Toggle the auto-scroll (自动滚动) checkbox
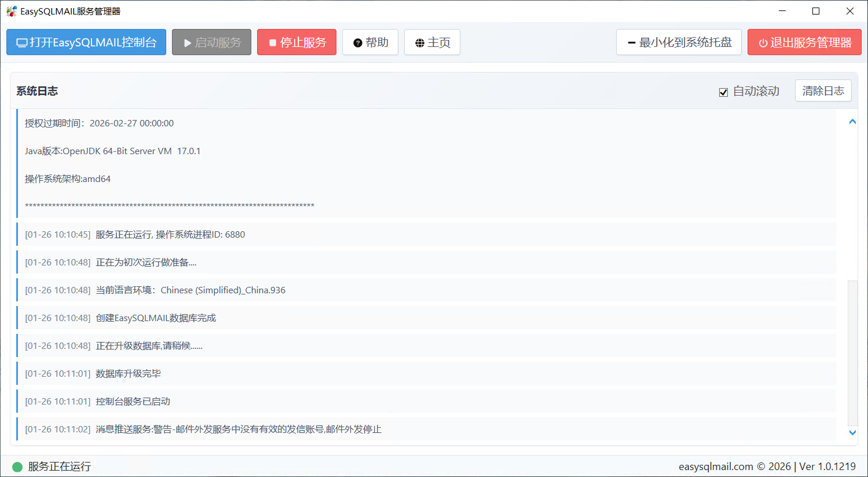868x477 pixels. (x=723, y=92)
